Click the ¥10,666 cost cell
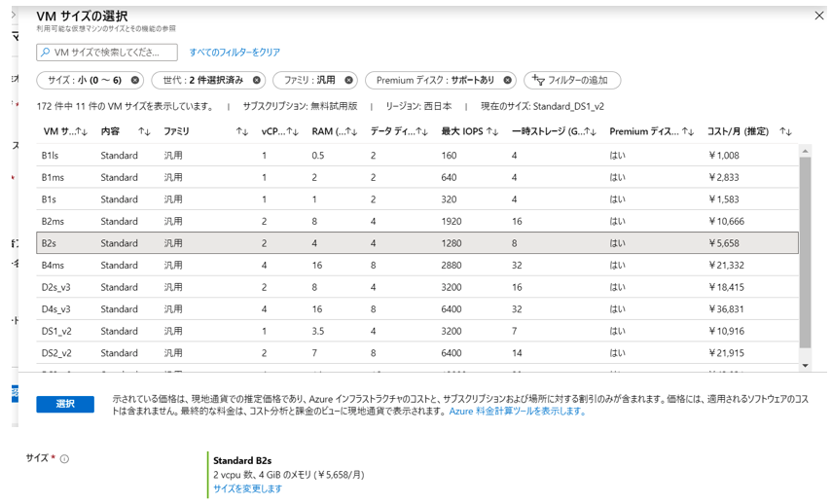 (x=726, y=221)
